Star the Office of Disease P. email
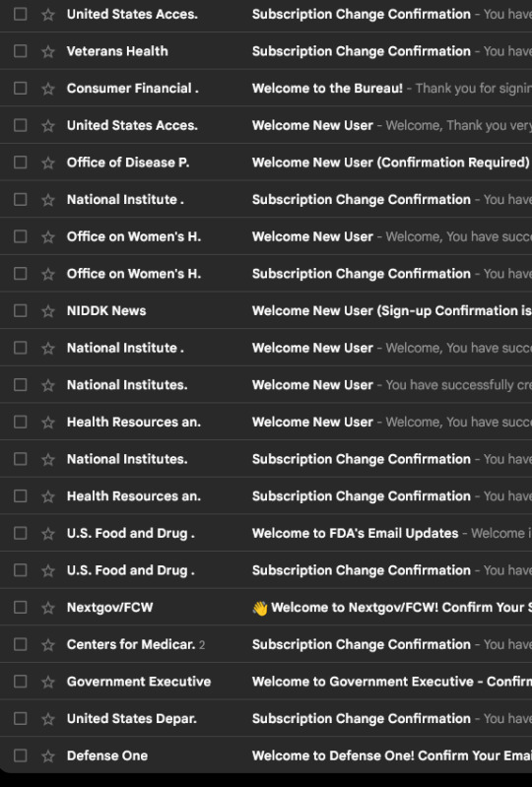The width and height of the screenshot is (532, 787). 48,164
